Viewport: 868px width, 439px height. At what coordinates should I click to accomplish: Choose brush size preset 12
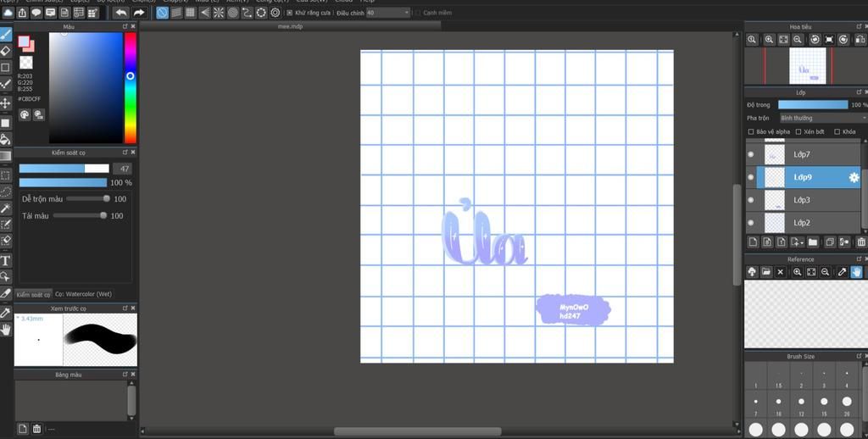coord(801,405)
